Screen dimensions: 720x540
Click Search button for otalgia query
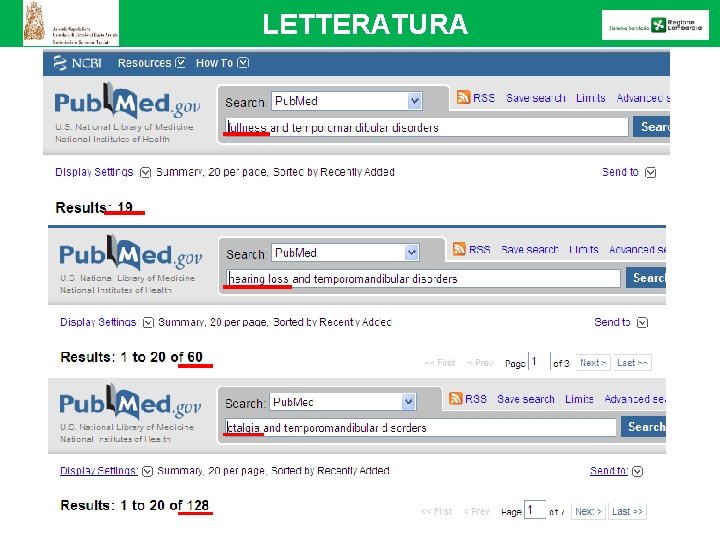[x=643, y=427]
